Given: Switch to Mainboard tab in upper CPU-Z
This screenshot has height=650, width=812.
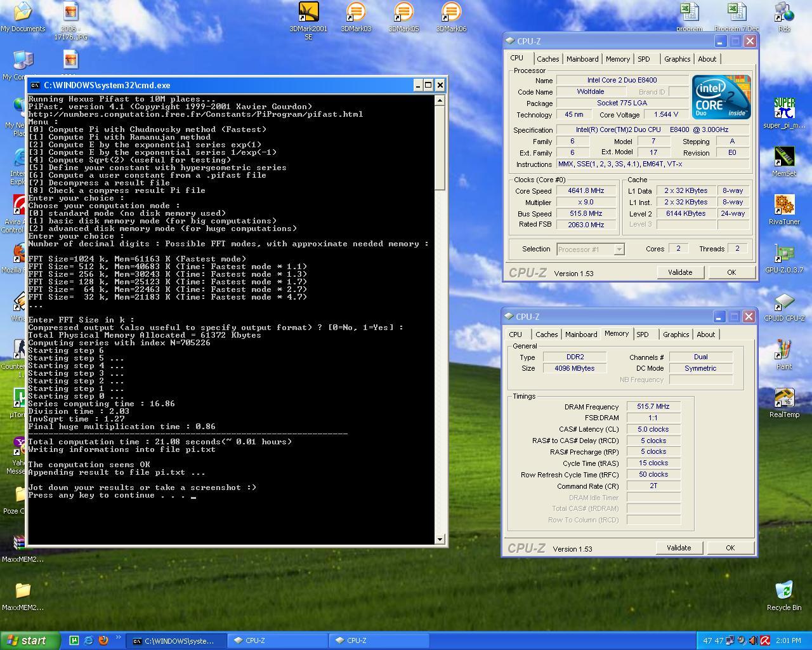Looking at the screenshot, I should 582,59.
